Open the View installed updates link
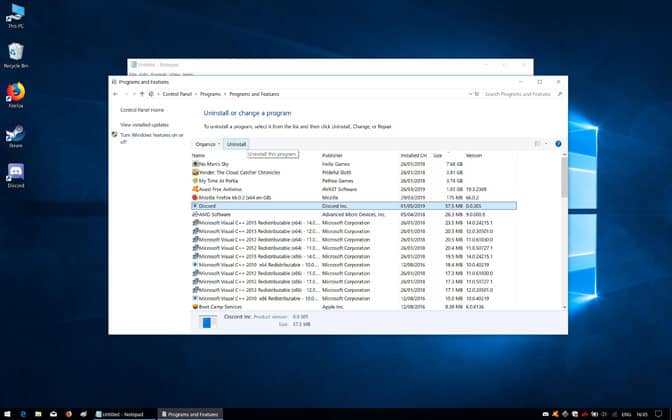Image resolution: width=672 pixels, height=420 pixels. click(x=144, y=125)
